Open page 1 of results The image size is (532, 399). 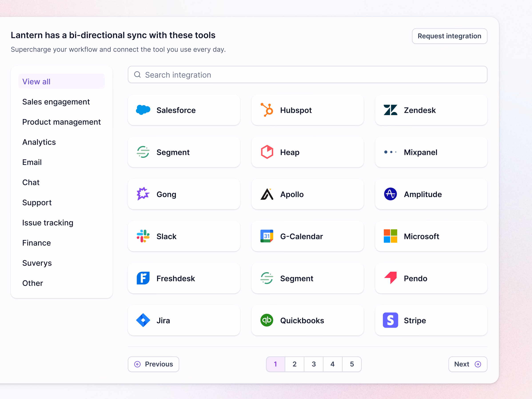275,364
